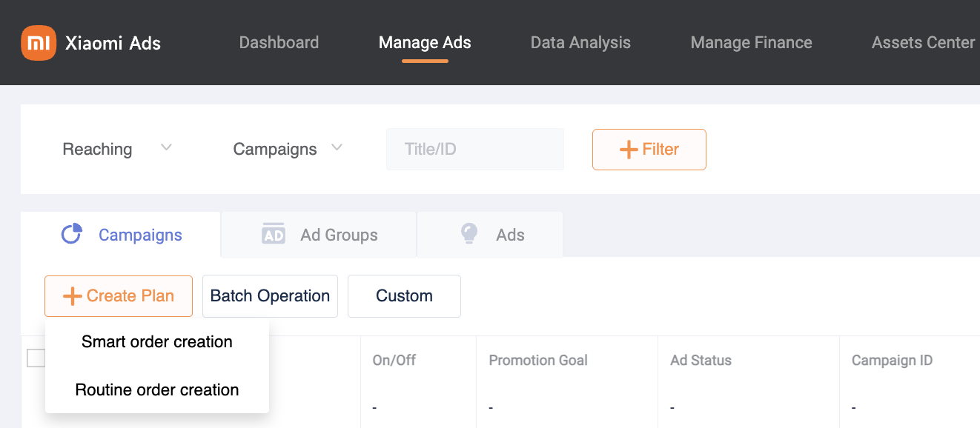Click the Custom button
Image resolution: width=980 pixels, height=428 pixels.
pyautogui.click(x=404, y=296)
